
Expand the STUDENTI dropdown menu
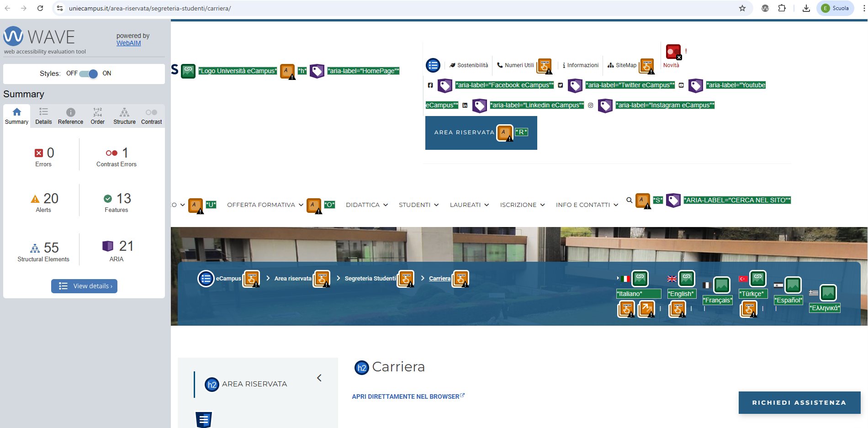[418, 205]
